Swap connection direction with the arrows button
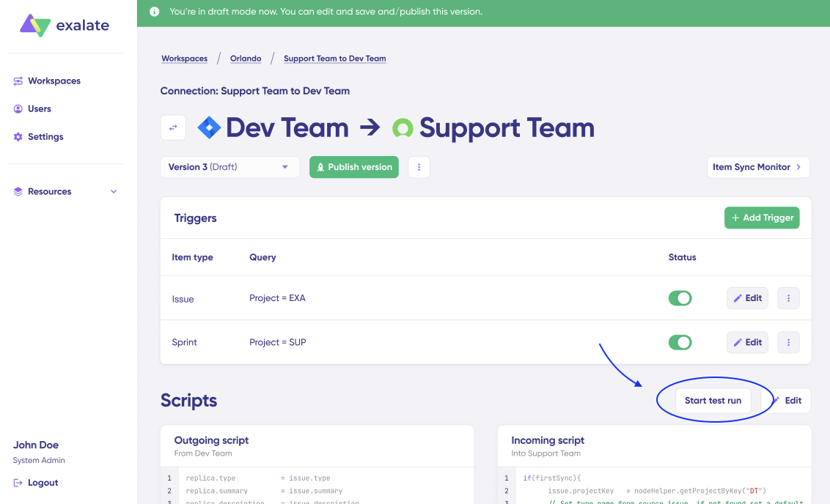 (x=173, y=127)
